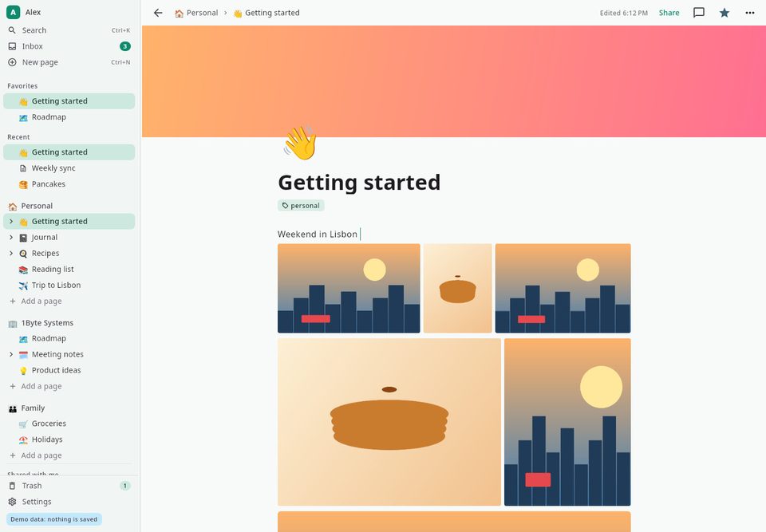Expand the Journal page chevron
Image resolution: width=766 pixels, height=532 pixels.
coord(11,238)
